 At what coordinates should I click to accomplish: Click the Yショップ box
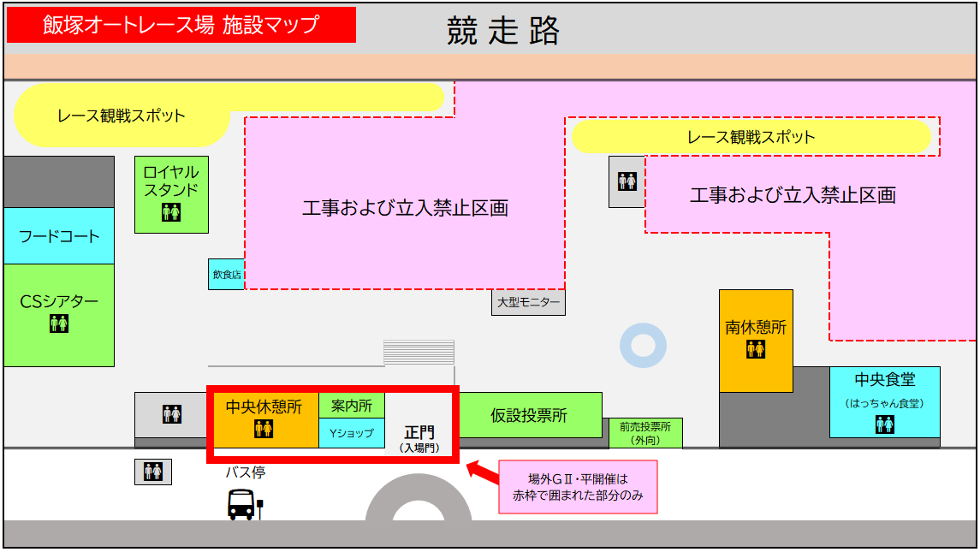click(352, 433)
